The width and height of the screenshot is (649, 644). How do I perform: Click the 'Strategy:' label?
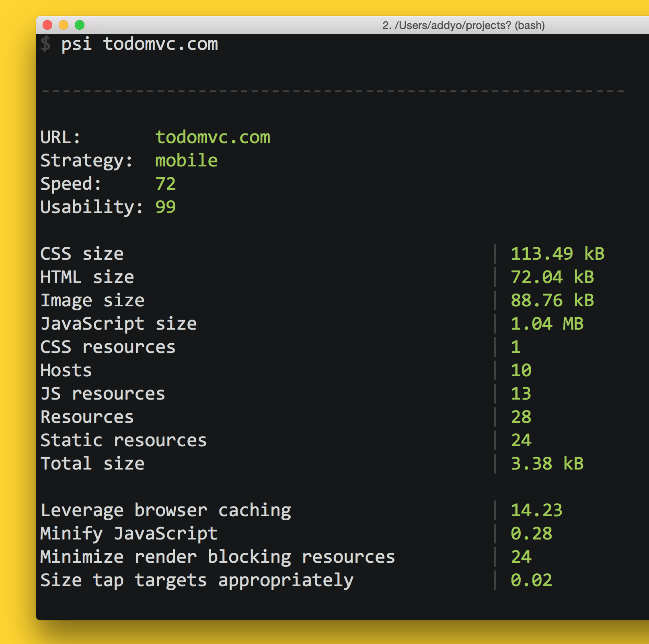(86, 161)
